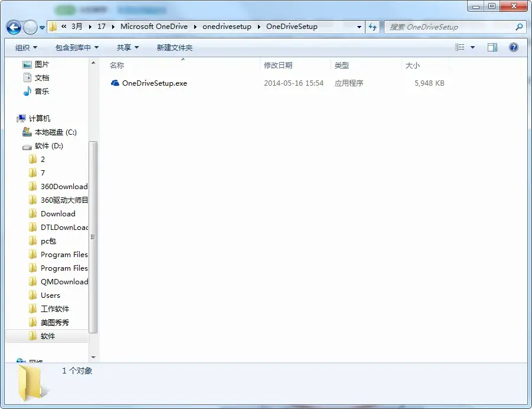532x409 pixels.
Task: Open address bar history dropdown
Action: (359, 27)
